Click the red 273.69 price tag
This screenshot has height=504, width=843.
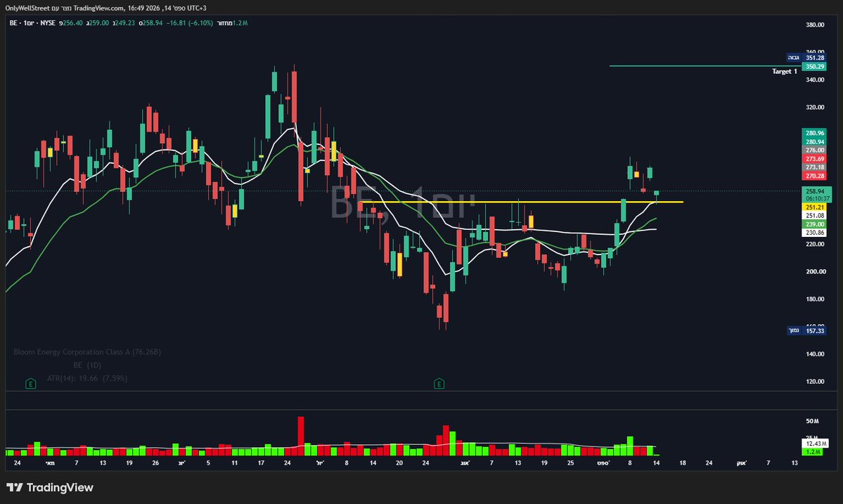point(814,158)
